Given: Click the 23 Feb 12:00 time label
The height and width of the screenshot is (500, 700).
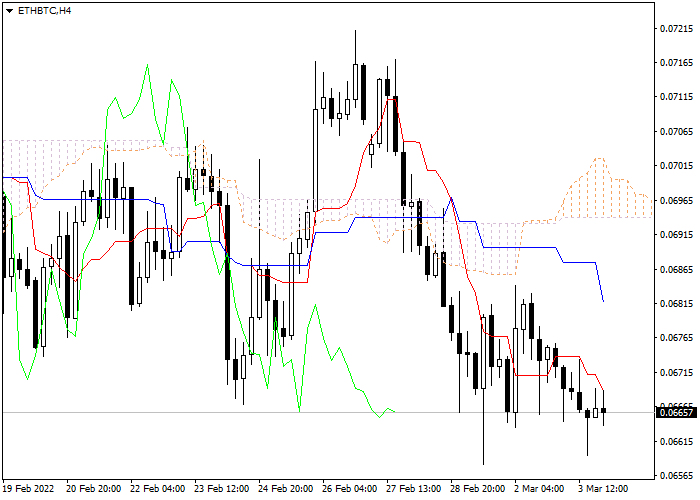Looking at the screenshot, I should point(221,489).
